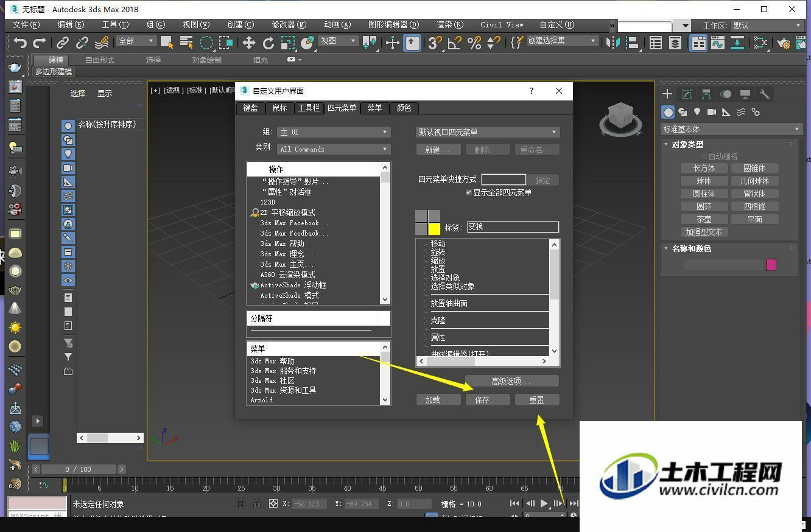Screen dimensions: 811x532
Task: Toggle Angle Snap icon
Action: click(x=455, y=43)
